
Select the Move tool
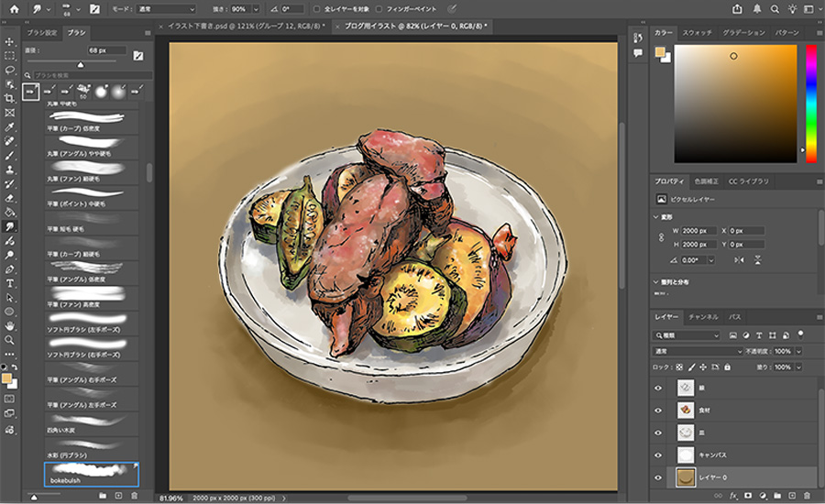pos(9,41)
